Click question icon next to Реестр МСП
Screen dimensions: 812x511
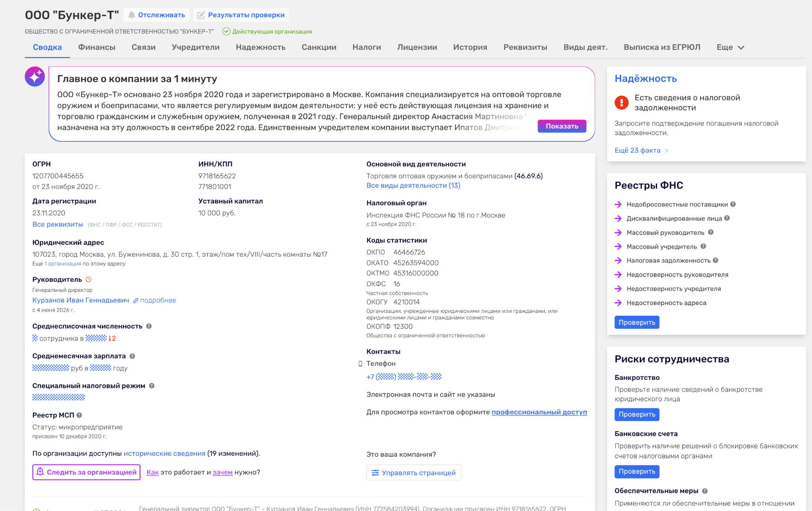79,415
